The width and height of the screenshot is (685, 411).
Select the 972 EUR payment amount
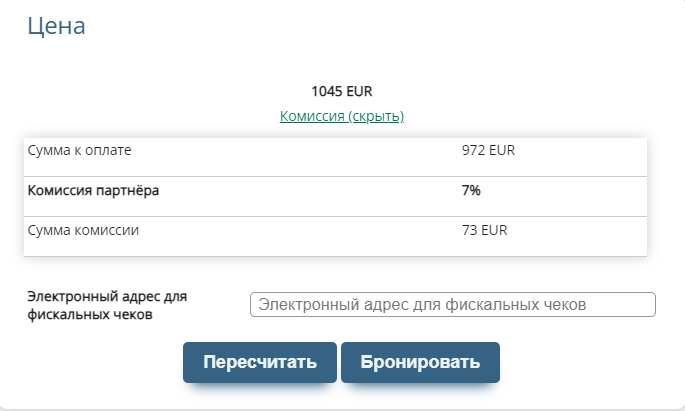488,150
